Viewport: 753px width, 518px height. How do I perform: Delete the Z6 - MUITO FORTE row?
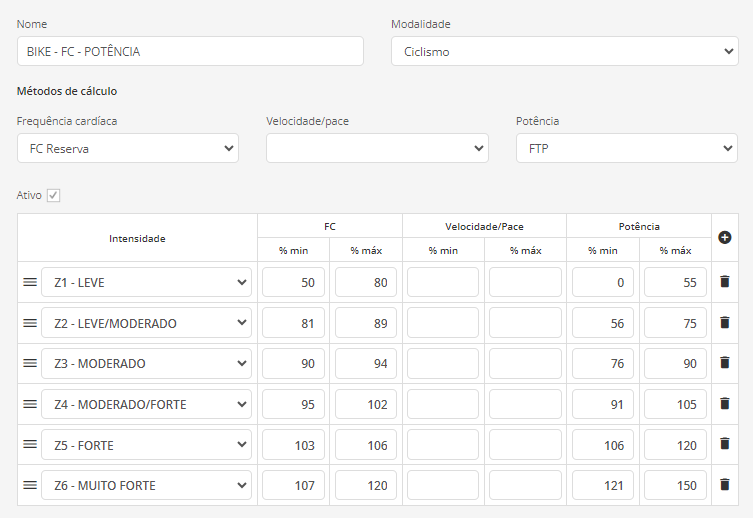click(x=725, y=485)
